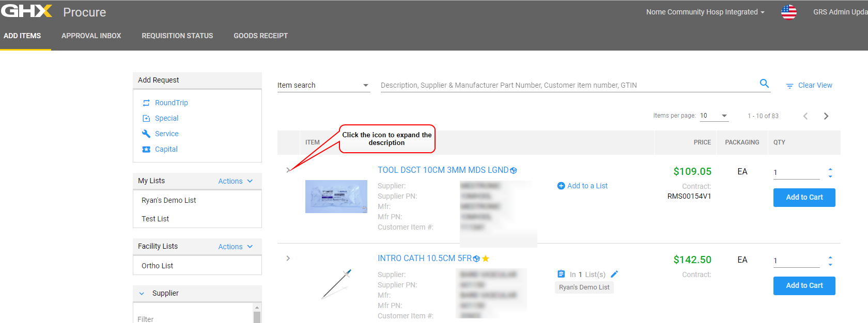The image size is (868, 323).
Task: Open GRS Admin user menu
Action: coord(840,12)
